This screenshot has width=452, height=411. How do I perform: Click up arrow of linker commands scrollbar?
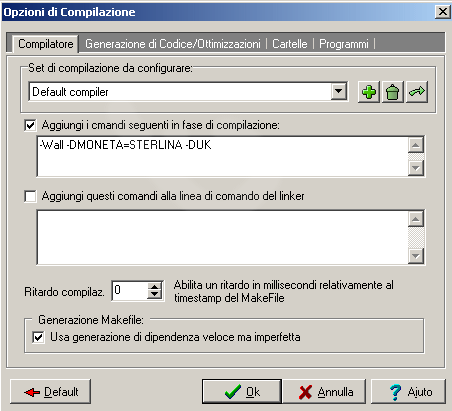(x=416, y=219)
